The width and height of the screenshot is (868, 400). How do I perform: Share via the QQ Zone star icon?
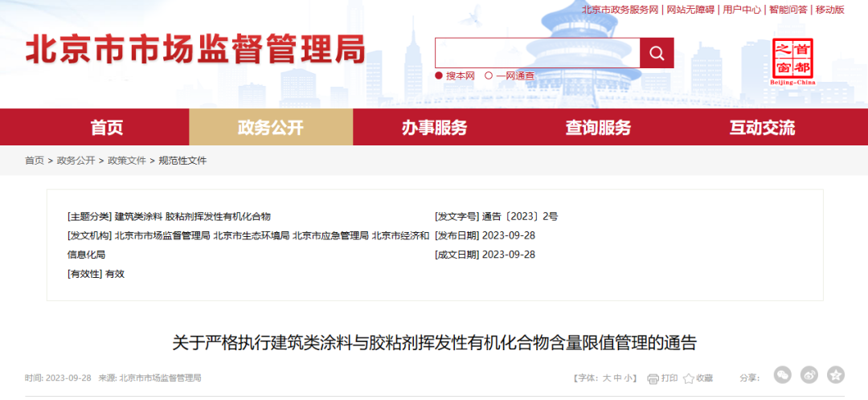tap(836, 375)
